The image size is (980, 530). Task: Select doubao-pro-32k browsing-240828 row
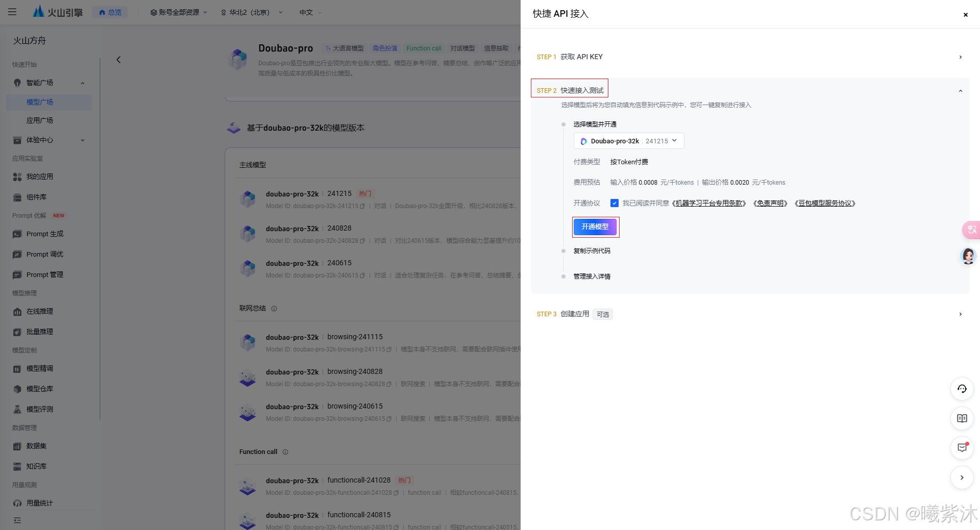pyautogui.click(x=378, y=377)
